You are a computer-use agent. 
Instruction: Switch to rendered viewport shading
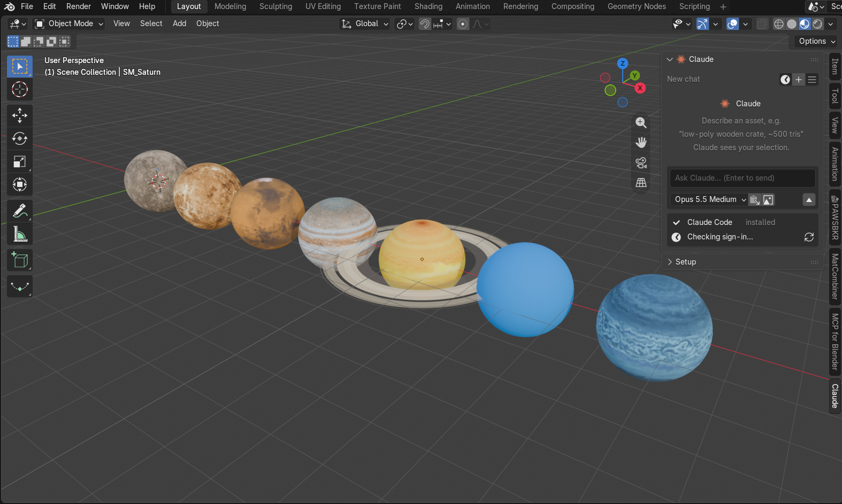817,24
